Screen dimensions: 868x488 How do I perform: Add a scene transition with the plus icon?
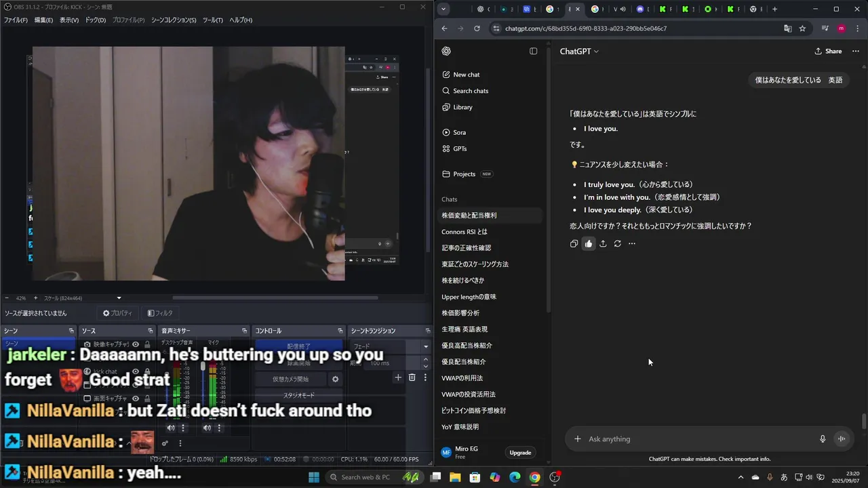tap(398, 378)
